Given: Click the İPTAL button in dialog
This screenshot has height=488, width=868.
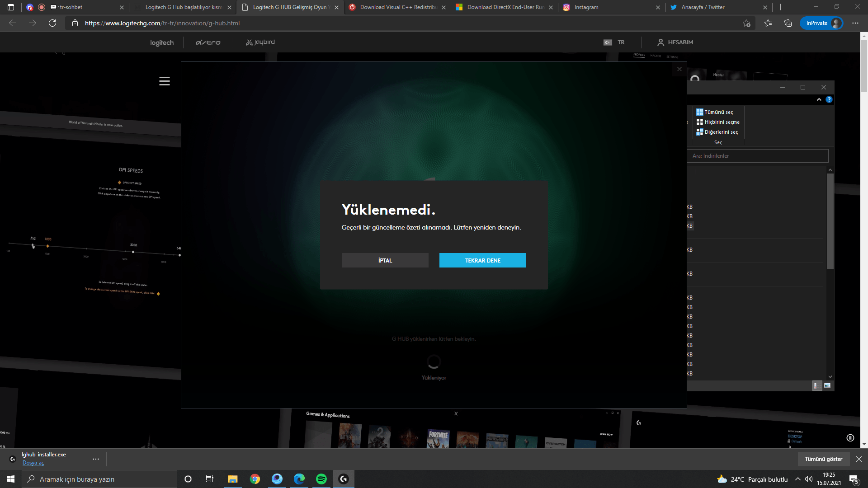Looking at the screenshot, I should [x=385, y=260].
